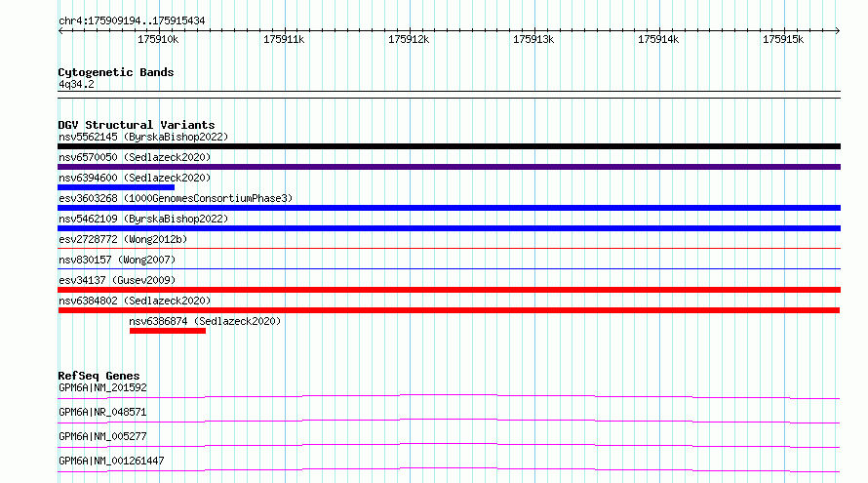
Task: Click the 175910k ruler tick label
Action: (x=158, y=39)
